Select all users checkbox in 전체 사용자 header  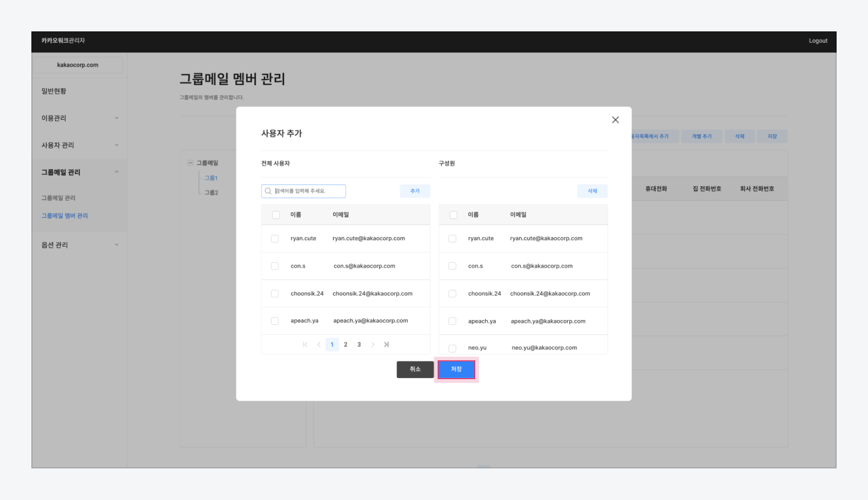tap(276, 215)
